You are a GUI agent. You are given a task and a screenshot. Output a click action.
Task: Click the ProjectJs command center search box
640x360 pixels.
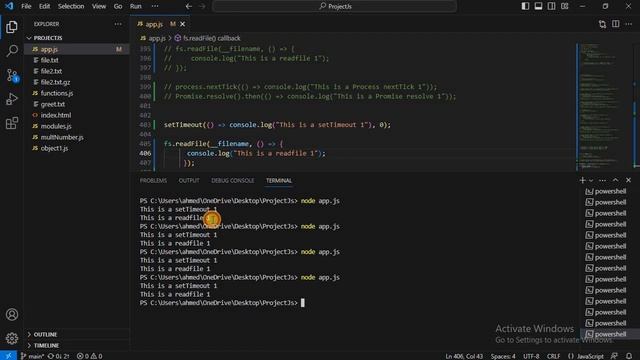(335, 6)
